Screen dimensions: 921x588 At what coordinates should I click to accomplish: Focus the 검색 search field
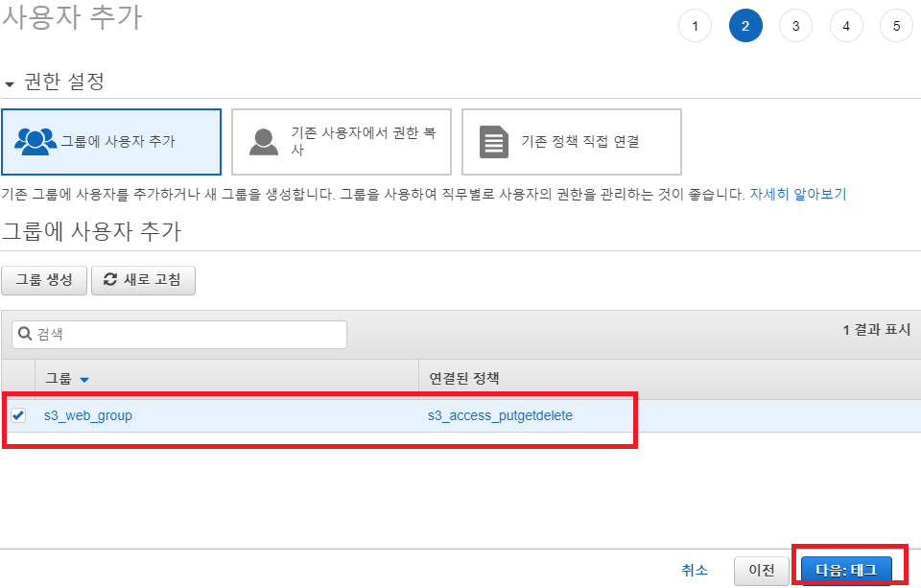188,335
